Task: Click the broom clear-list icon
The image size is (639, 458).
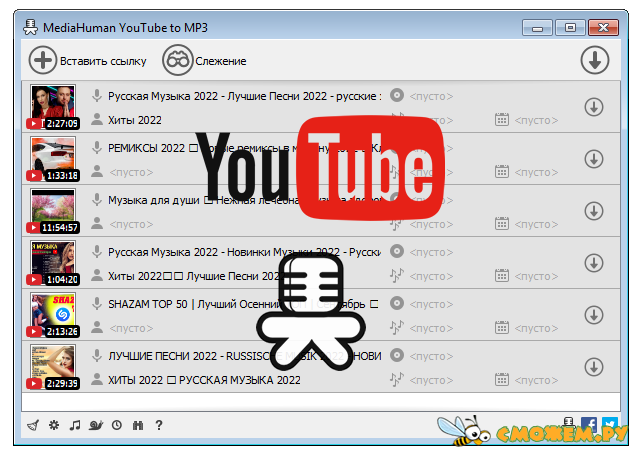Action: 33,425
